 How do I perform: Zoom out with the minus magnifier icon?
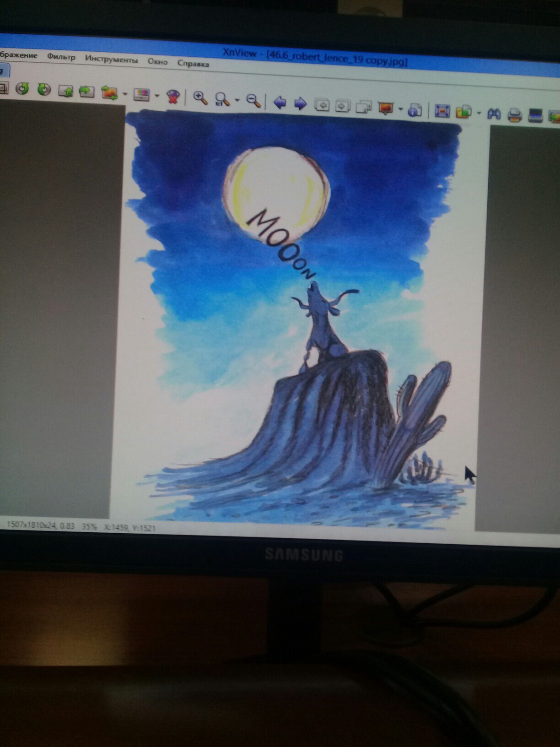[x=253, y=100]
